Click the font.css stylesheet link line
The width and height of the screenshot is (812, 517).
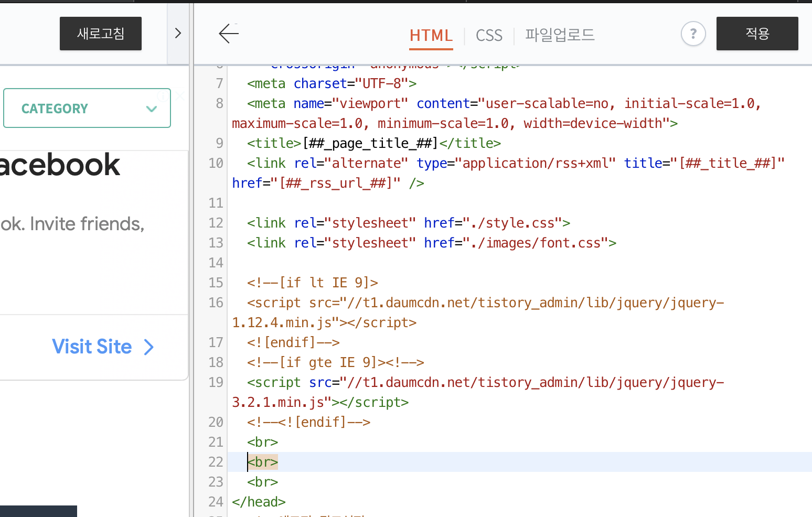[432, 243]
